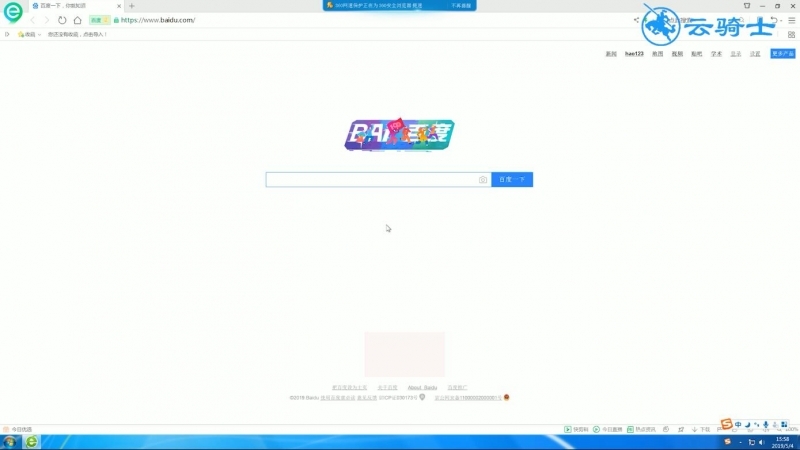Open the hao123 link
The image size is (800, 450).
634,54
